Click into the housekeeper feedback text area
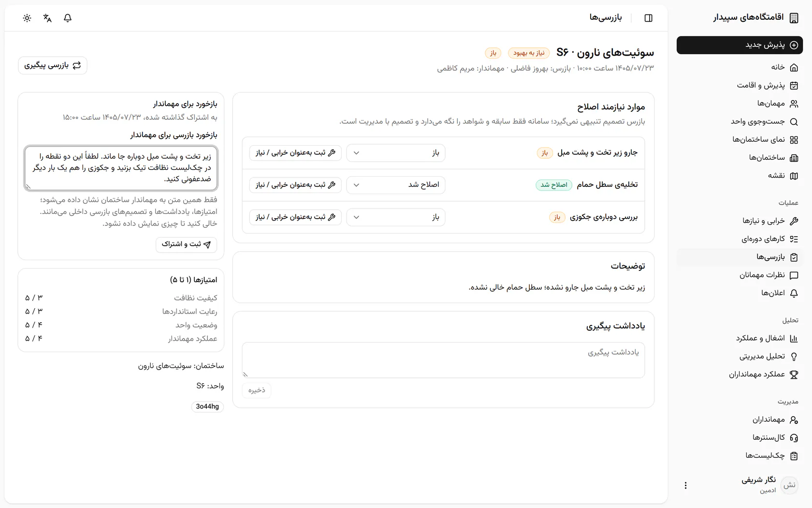The width and height of the screenshot is (812, 508). tap(121, 168)
